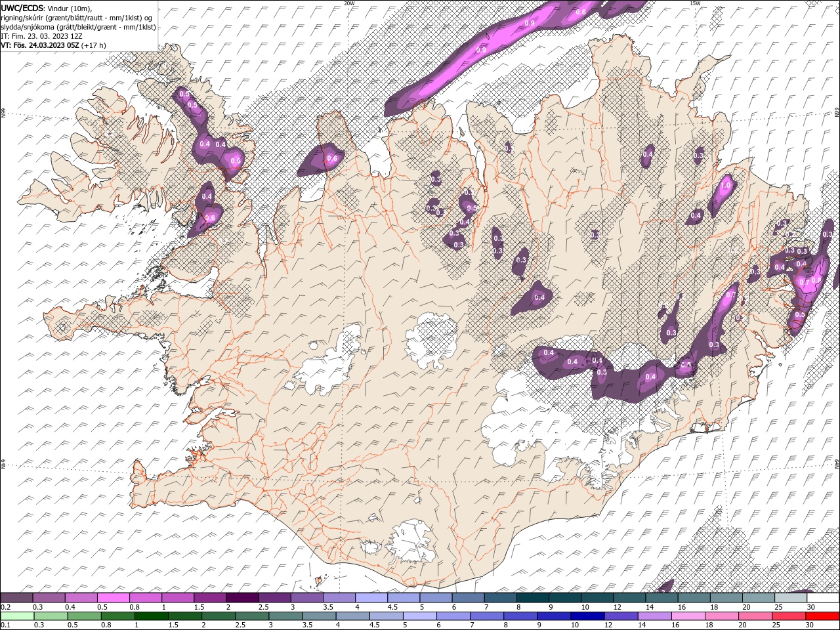Pick the pale grey 25 swatch in top legend row
The height and width of the screenshot is (630, 840).
pyautogui.click(x=791, y=598)
